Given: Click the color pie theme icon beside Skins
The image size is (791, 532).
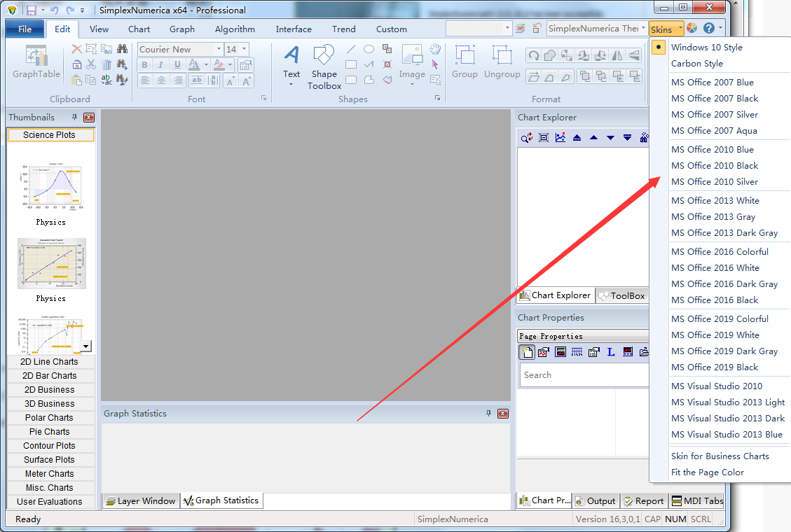Looking at the screenshot, I should click(692, 28).
